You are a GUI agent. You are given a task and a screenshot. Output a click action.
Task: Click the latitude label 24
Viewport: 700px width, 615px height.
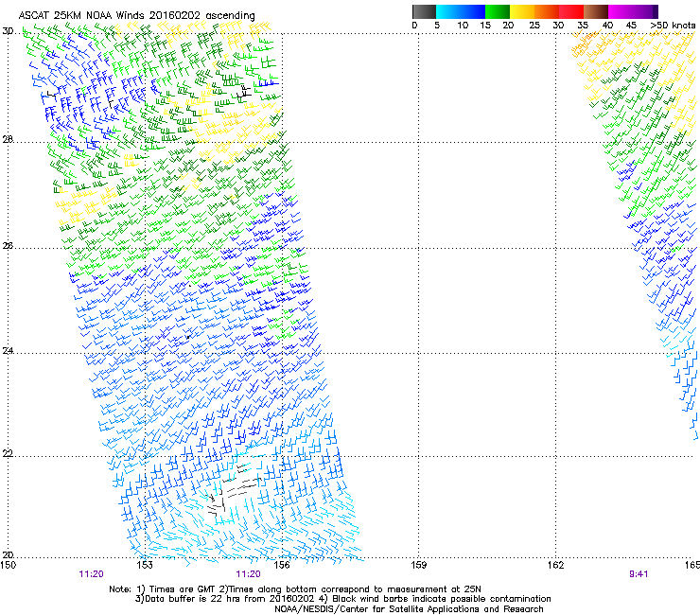coord(8,351)
